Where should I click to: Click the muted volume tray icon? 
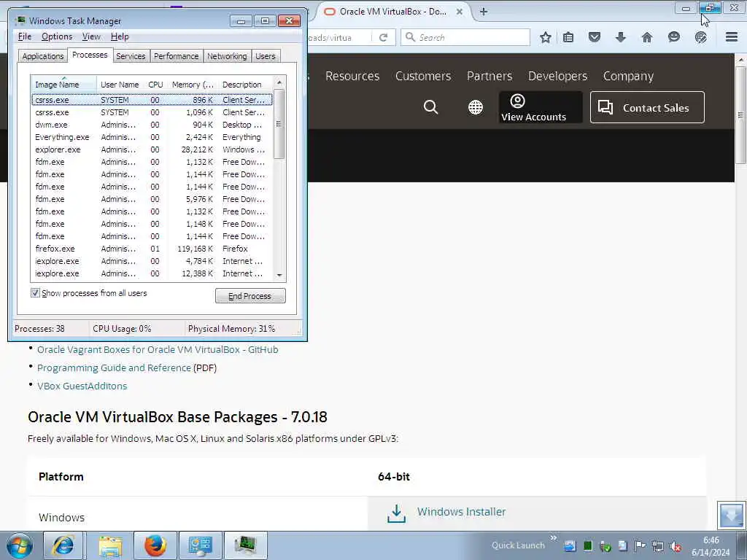[675, 546]
